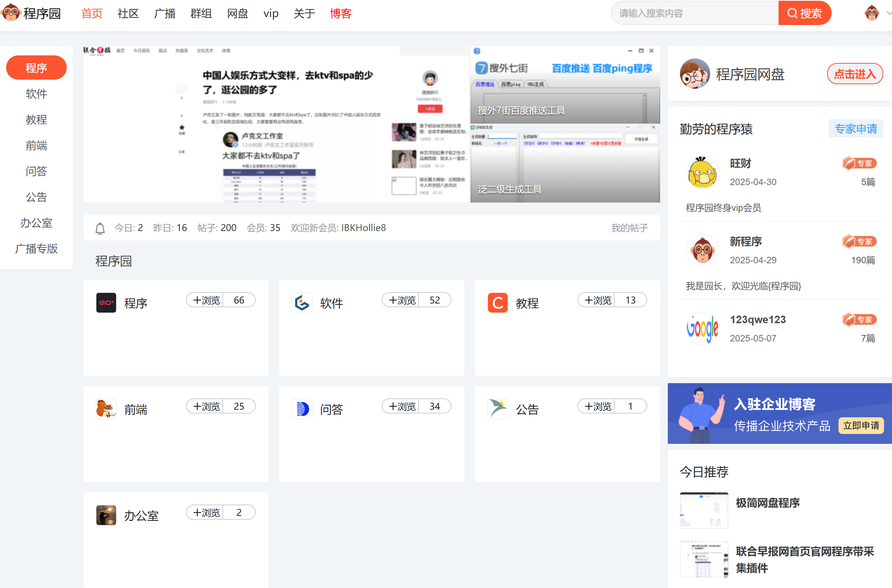Screen dimensions: 892x588
Task: Select 广播专版 in the left sidebar
Action: coord(36,249)
